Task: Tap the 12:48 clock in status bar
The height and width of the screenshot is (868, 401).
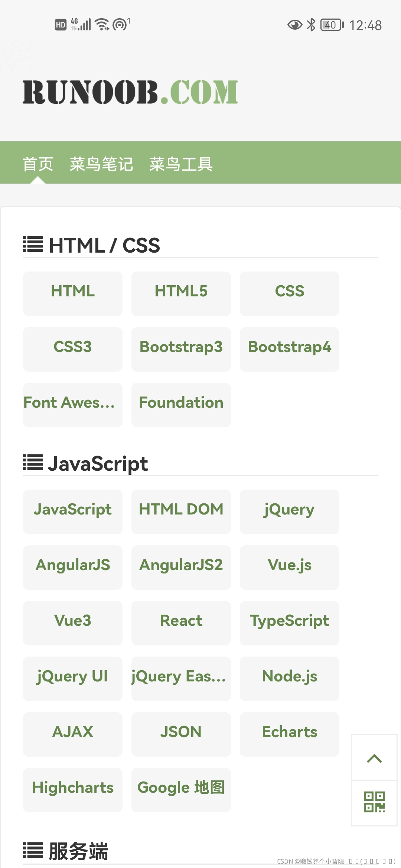Action: (x=365, y=25)
